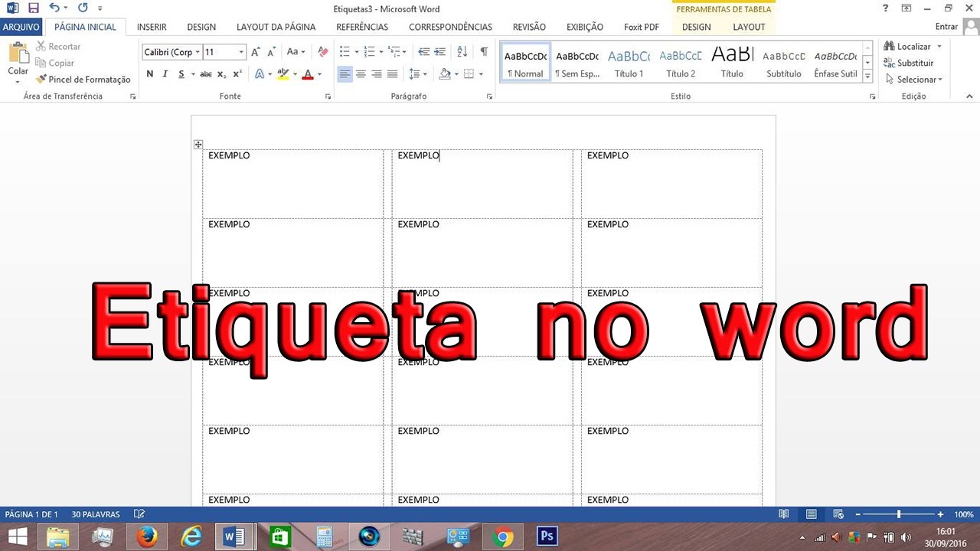Click the Copiar (copy) button
This screenshot has height=551, width=980.
click(x=55, y=63)
